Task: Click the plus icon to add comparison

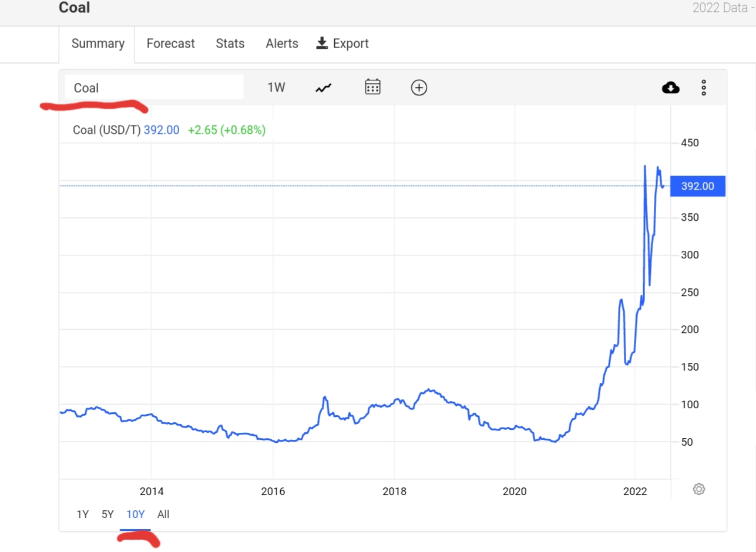Action: (x=419, y=88)
